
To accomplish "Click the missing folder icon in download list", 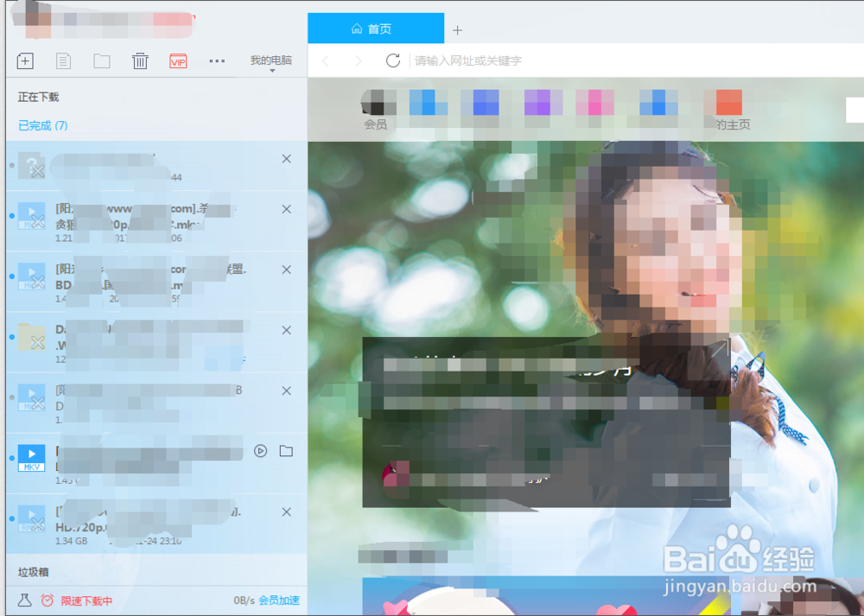I will pyautogui.click(x=31, y=337).
